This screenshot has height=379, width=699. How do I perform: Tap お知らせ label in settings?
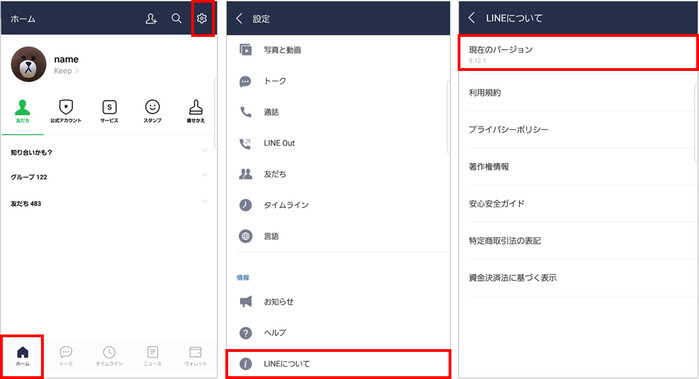click(x=279, y=302)
